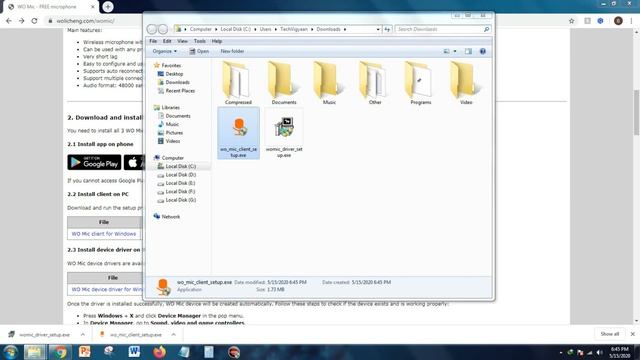This screenshot has width=640, height=360.
Task: Open the Windows Start menu
Action: [x=10, y=352]
